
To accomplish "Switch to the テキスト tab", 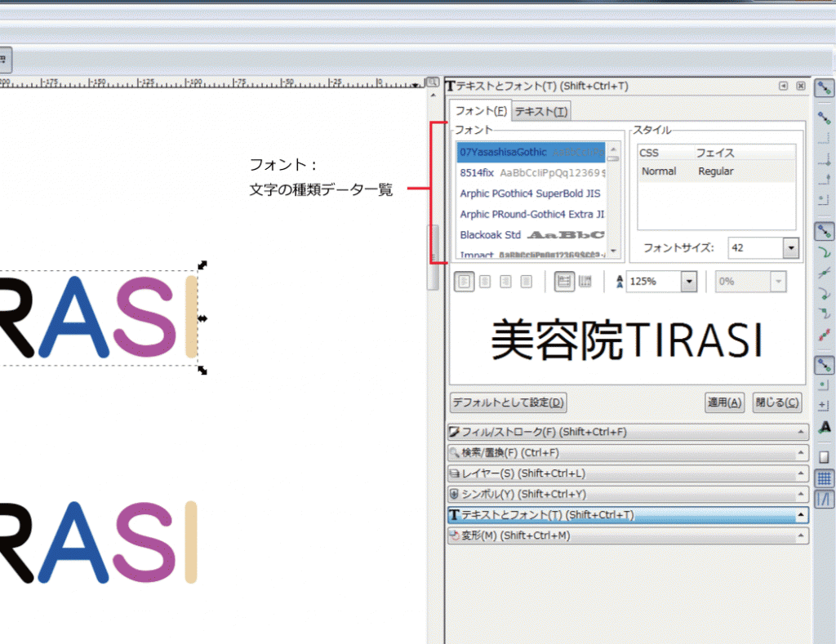I will tap(541, 112).
